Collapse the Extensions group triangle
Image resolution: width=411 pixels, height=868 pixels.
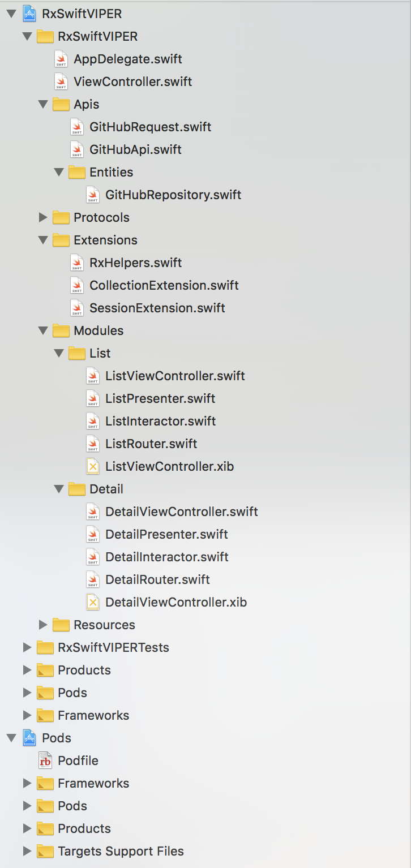click(42, 240)
